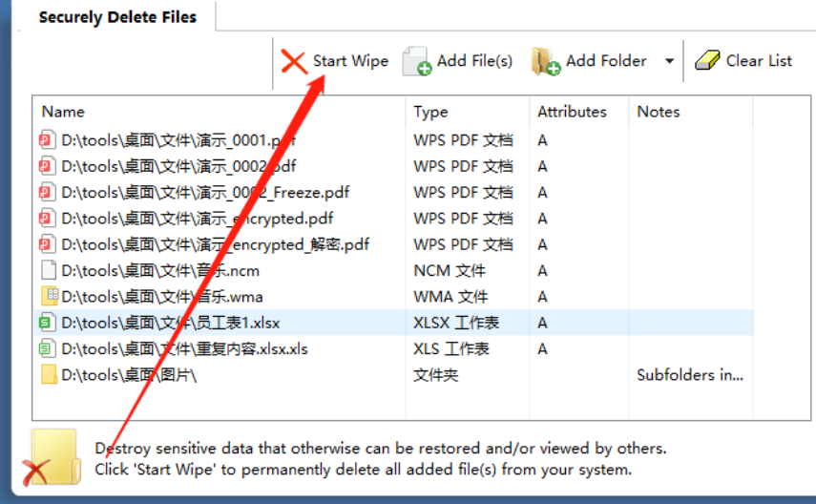Viewport: 816px width, 504px height.
Task: Click the PDF icon of 演示_0002.pdf
Action: coord(47,166)
